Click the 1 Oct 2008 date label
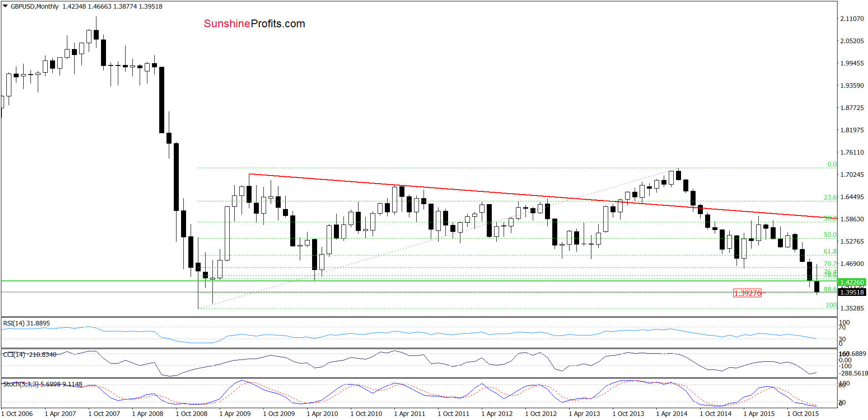868x420 pixels. coord(192,414)
